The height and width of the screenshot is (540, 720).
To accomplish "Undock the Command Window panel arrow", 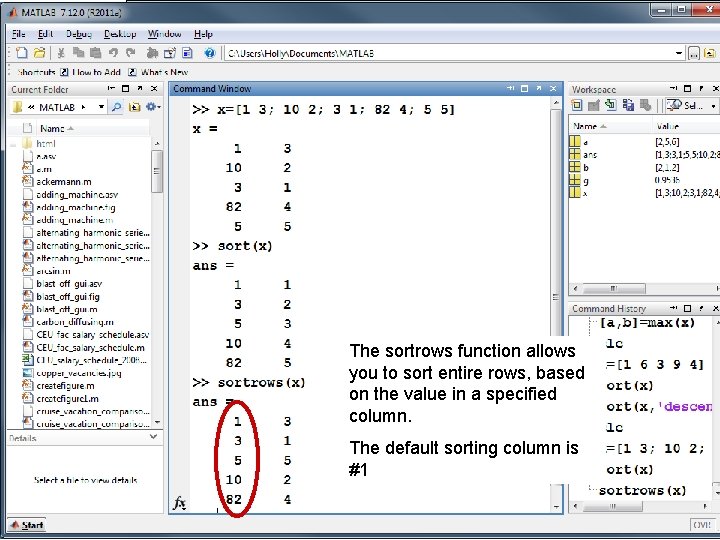I will (539, 89).
